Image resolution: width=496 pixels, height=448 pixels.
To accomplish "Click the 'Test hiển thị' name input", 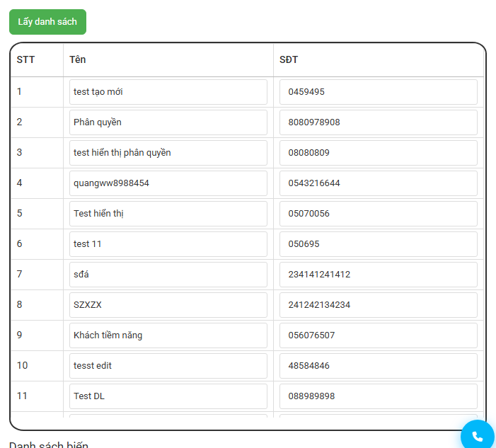I will click(168, 214).
